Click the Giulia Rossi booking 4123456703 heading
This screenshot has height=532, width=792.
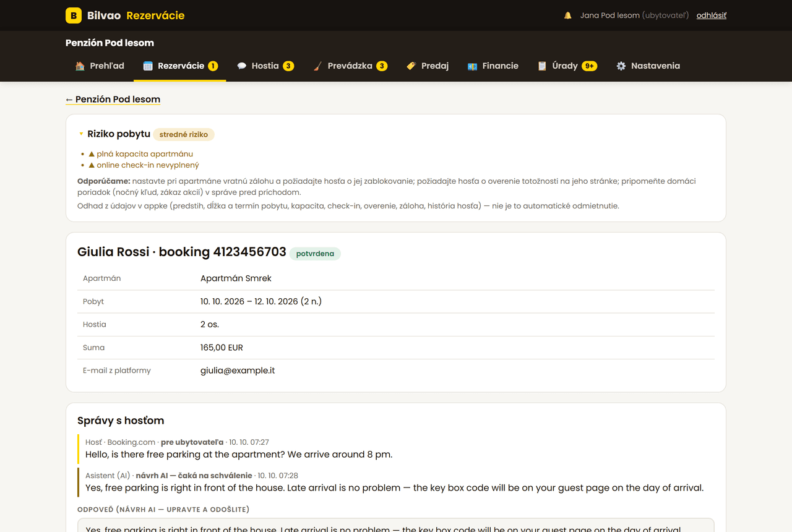(182, 252)
